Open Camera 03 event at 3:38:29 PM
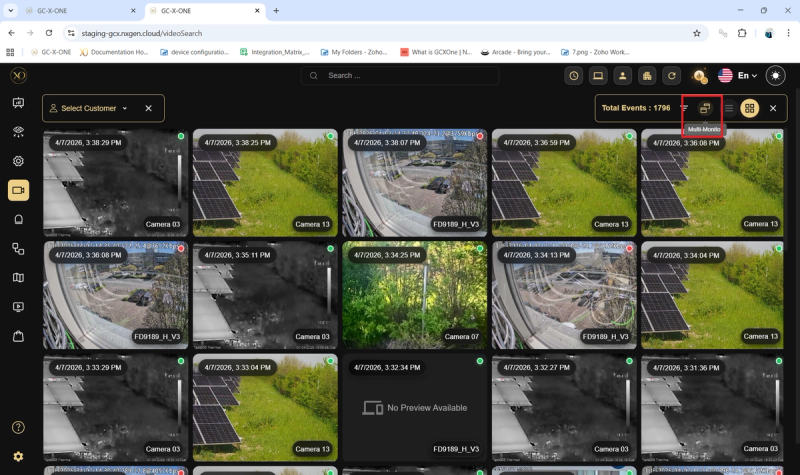Viewport: 800px width, 475px height. tap(115, 183)
